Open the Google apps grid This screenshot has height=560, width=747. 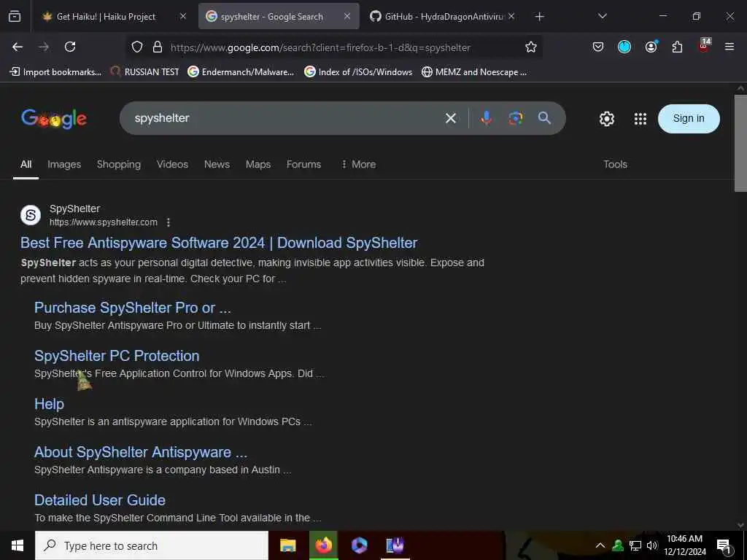coord(640,119)
